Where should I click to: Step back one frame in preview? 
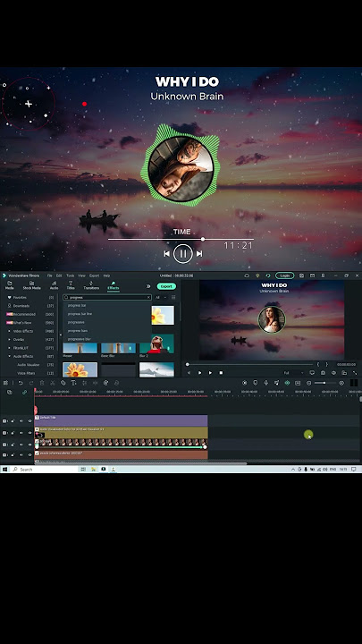pyautogui.click(x=189, y=373)
